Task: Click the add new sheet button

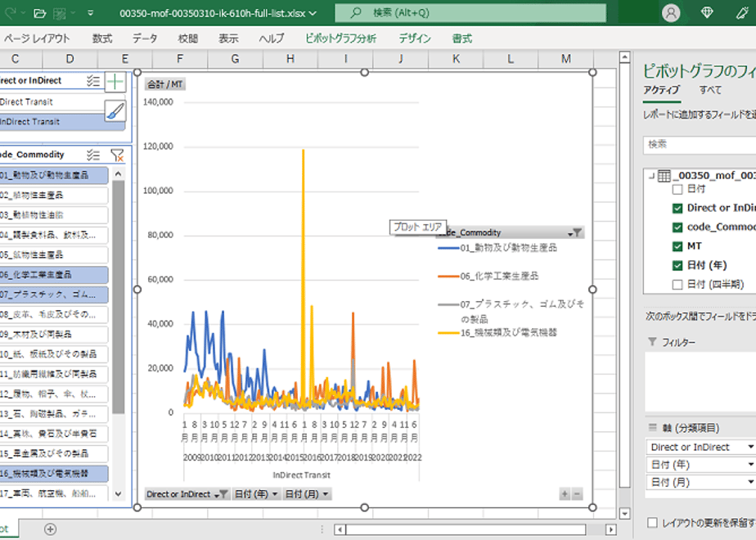Action: pyautogui.click(x=50, y=529)
